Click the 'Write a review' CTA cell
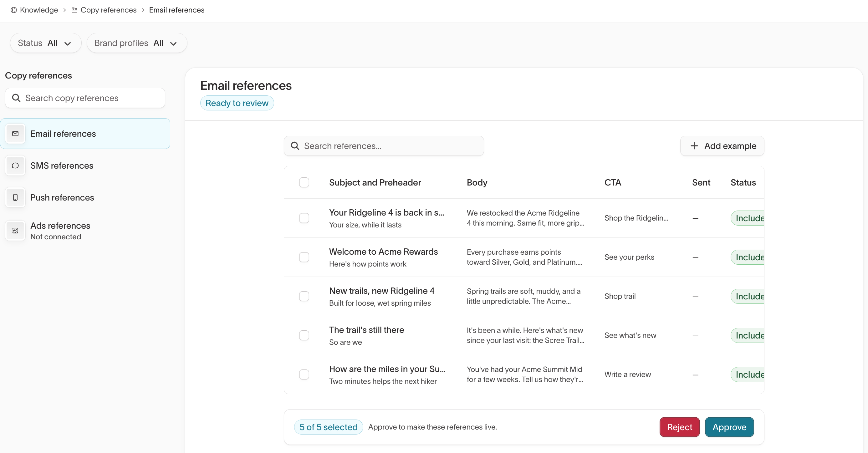This screenshot has height=453, width=868. 628,374
